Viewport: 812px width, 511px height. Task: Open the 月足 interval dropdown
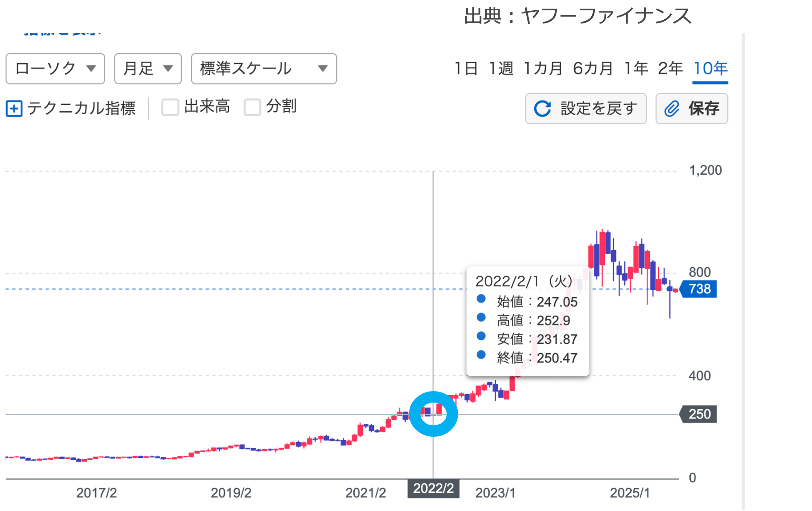click(x=148, y=69)
